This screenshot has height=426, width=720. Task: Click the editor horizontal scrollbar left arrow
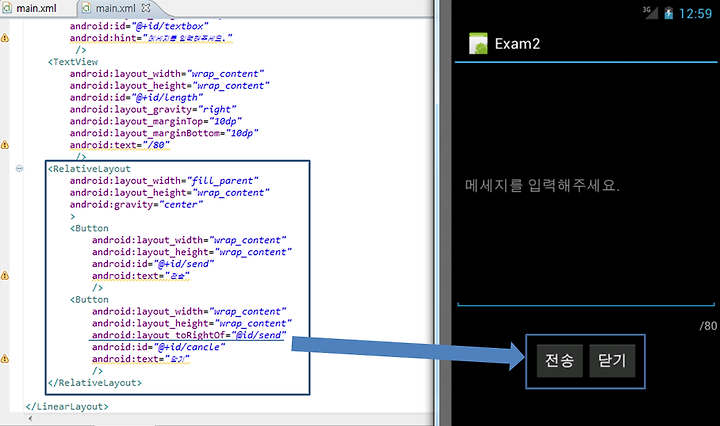click(30, 418)
